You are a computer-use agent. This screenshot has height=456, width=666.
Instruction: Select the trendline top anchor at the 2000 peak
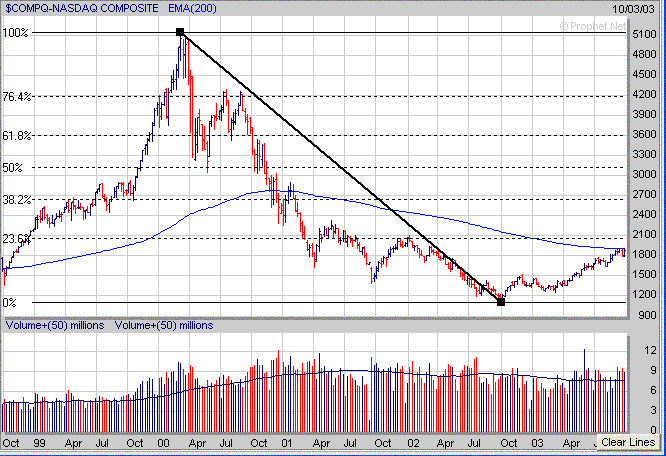180,32
